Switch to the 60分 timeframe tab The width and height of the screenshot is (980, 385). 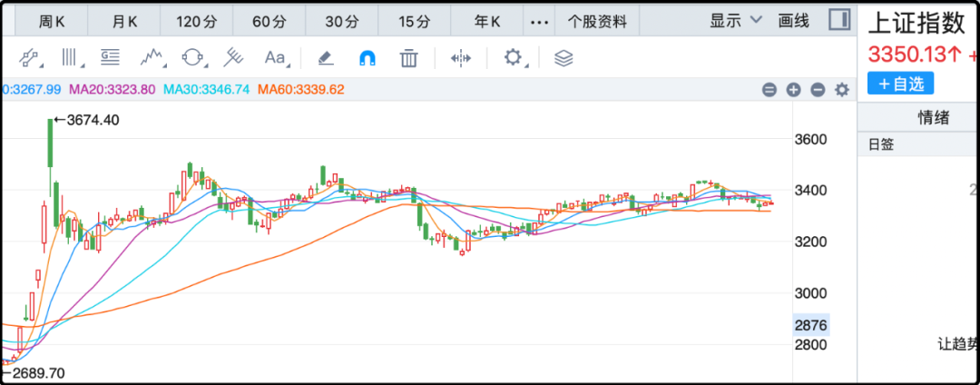(x=268, y=21)
